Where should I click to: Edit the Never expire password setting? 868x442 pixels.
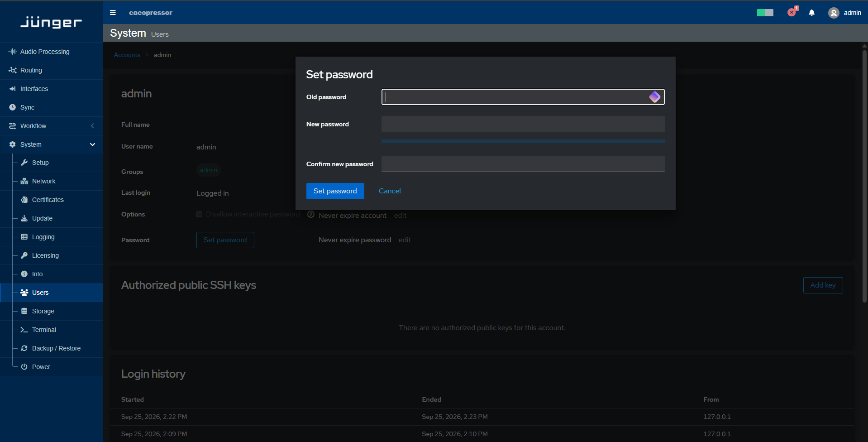click(x=405, y=240)
